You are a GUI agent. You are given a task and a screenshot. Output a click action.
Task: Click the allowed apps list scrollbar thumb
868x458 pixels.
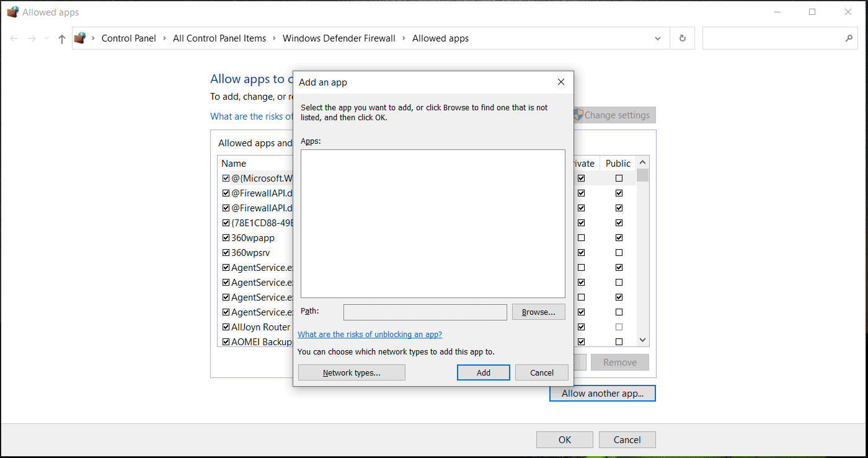(642, 175)
